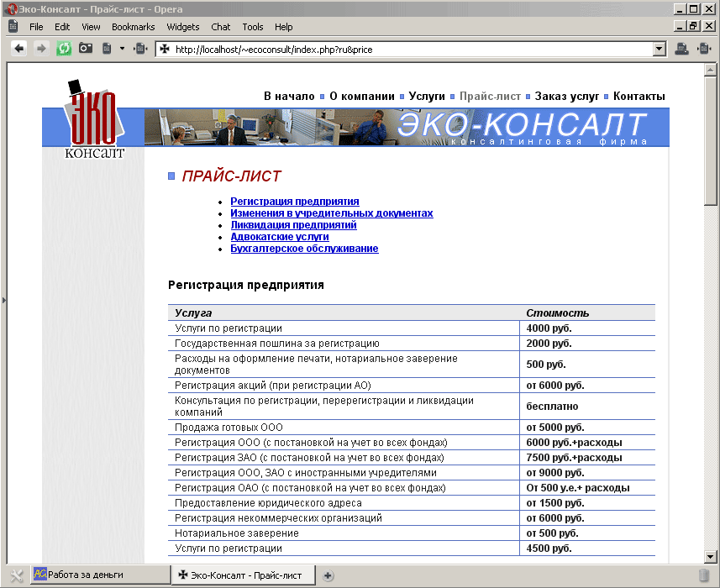Viewport: 720px width, 588px height.
Task: Click the camera snapshot toolbar icon
Action: coord(86,48)
